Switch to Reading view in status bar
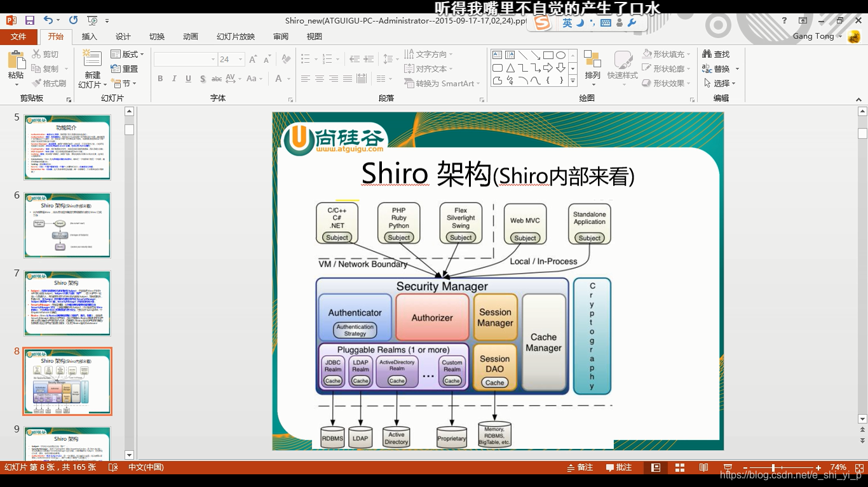Image resolution: width=868 pixels, height=487 pixels. [x=703, y=467]
